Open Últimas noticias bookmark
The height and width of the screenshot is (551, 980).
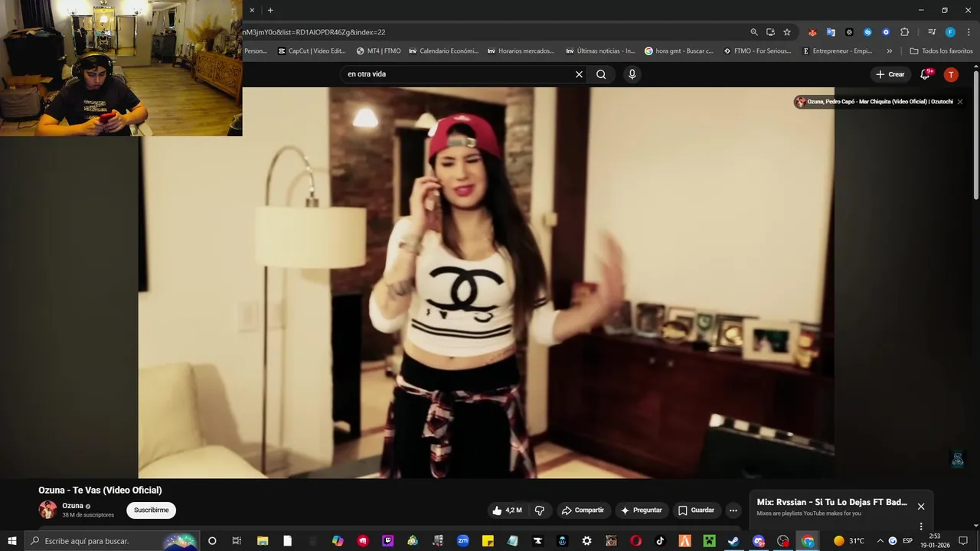(600, 51)
